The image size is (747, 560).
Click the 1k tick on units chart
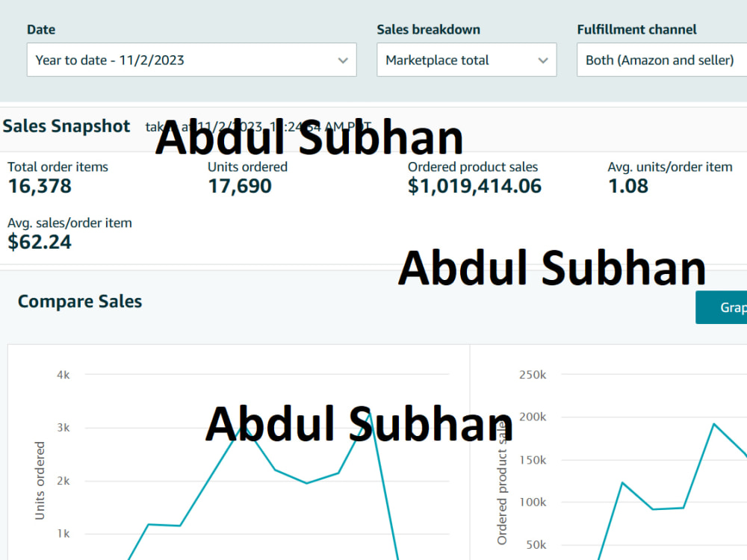click(x=63, y=534)
